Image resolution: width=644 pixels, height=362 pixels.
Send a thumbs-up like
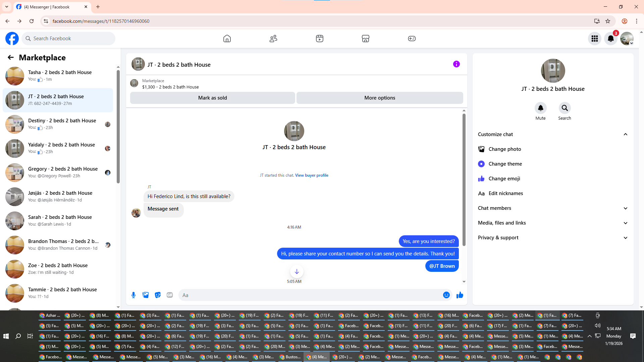(x=460, y=295)
